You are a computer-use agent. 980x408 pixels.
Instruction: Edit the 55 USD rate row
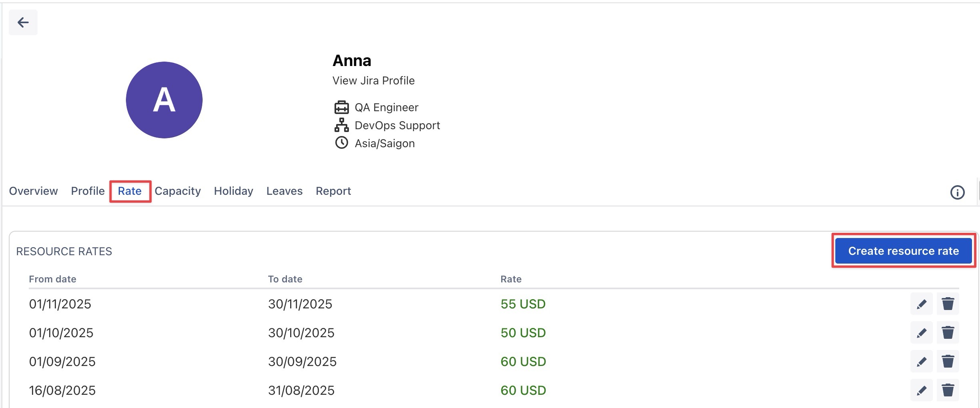point(921,304)
